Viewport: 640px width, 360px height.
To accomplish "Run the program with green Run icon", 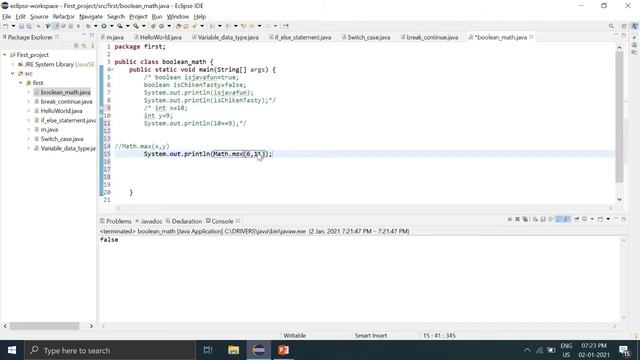I will (104, 26).
